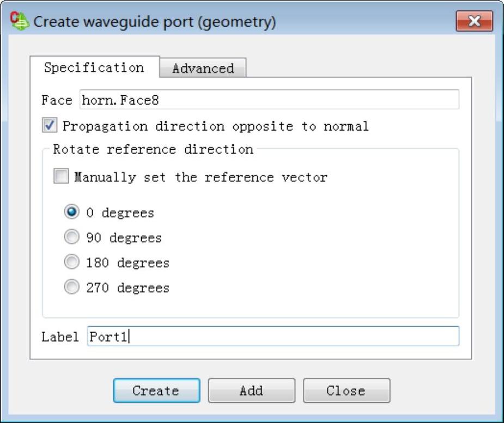Image resolution: width=504 pixels, height=423 pixels.
Task: Enable Manually set the reference vector
Action: tap(61, 176)
